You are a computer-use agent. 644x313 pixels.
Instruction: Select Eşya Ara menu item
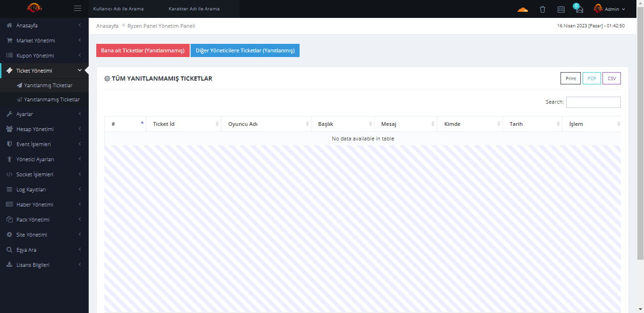point(44,249)
